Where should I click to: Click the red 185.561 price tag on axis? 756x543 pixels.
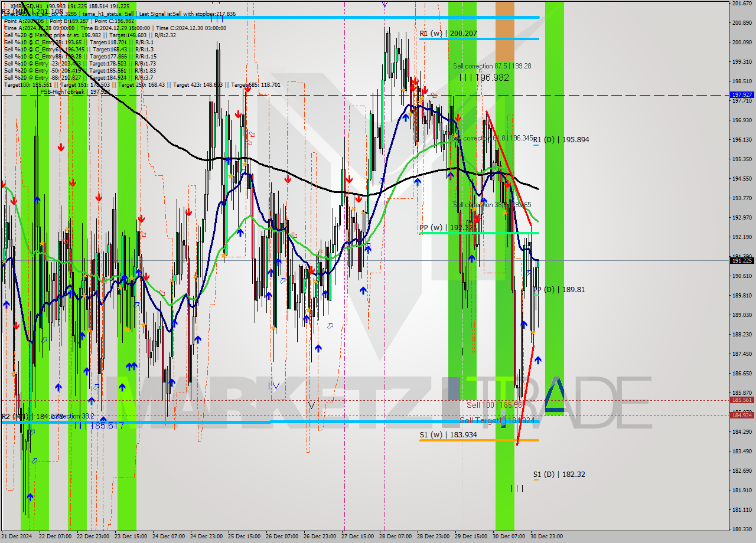coord(742,400)
